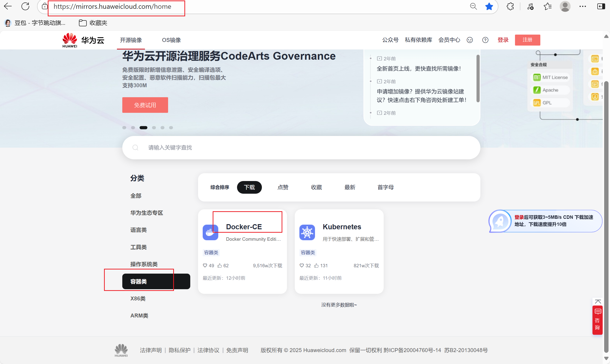Select the X86类 category
Screen dimensions: 610x364
tap(138, 298)
